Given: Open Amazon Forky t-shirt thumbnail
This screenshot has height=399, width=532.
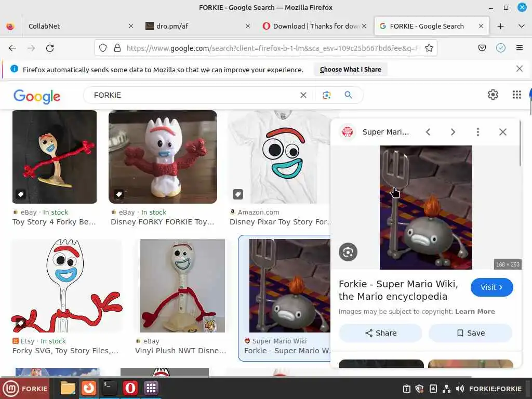Looking at the screenshot, I should pyautogui.click(x=279, y=157).
